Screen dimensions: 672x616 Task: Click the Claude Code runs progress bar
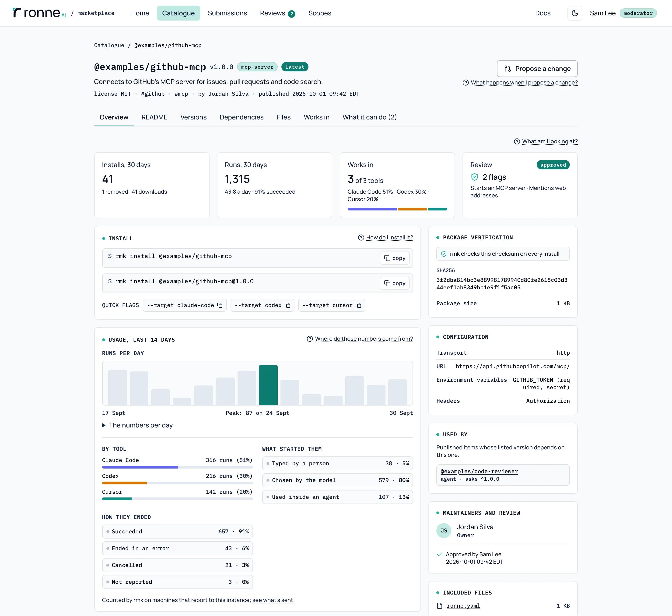(177, 467)
